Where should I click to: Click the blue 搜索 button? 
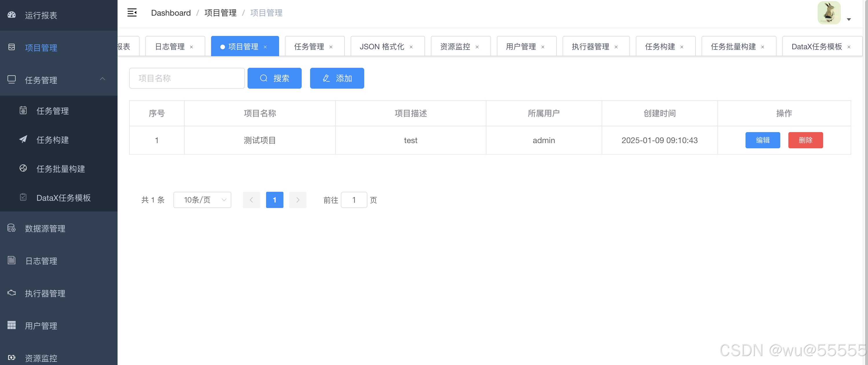coord(274,78)
